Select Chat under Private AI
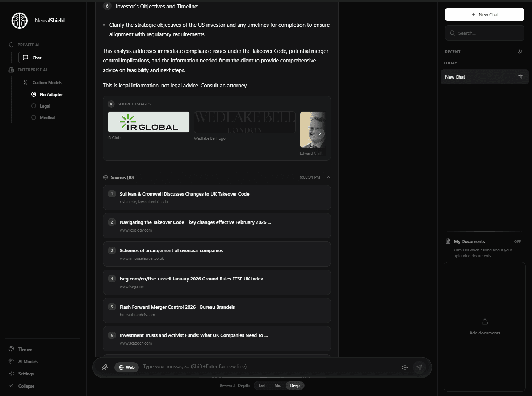 point(36,58)
